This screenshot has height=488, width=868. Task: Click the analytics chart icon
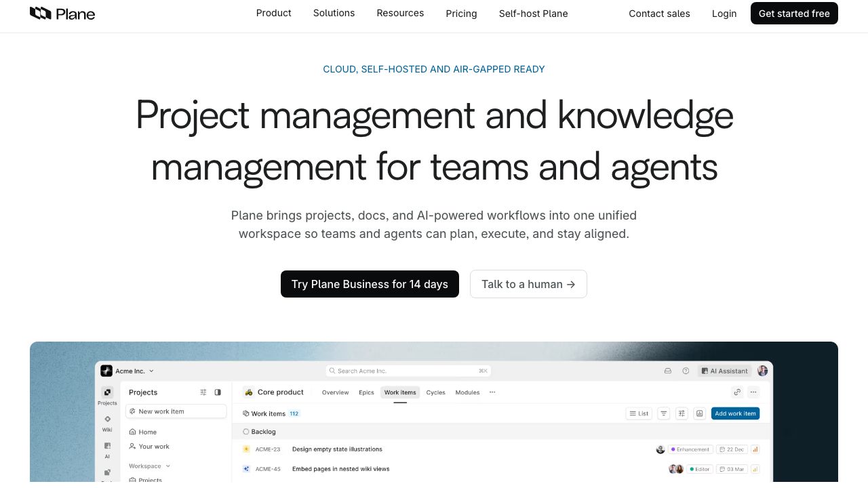coord(700,413)
